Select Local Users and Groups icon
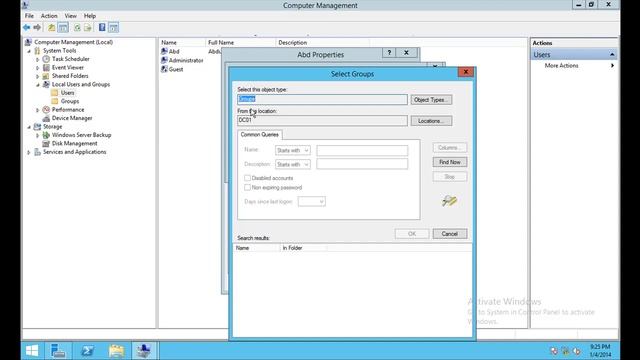The width and height of the screenshot is (640, 360). click(x=46, y=84)
